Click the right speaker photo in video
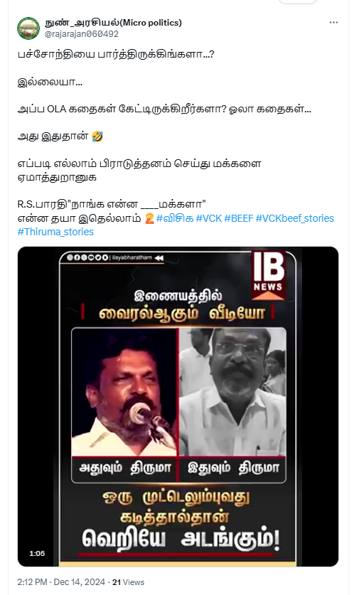 [232, 392]
